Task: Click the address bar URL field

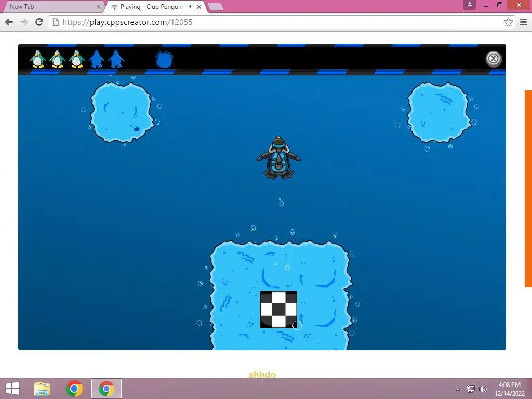Action: pos(282,22)
